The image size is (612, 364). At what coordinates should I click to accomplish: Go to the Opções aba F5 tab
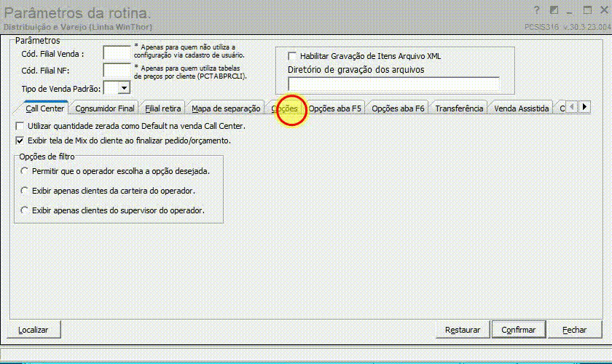[x=335, y=108]
